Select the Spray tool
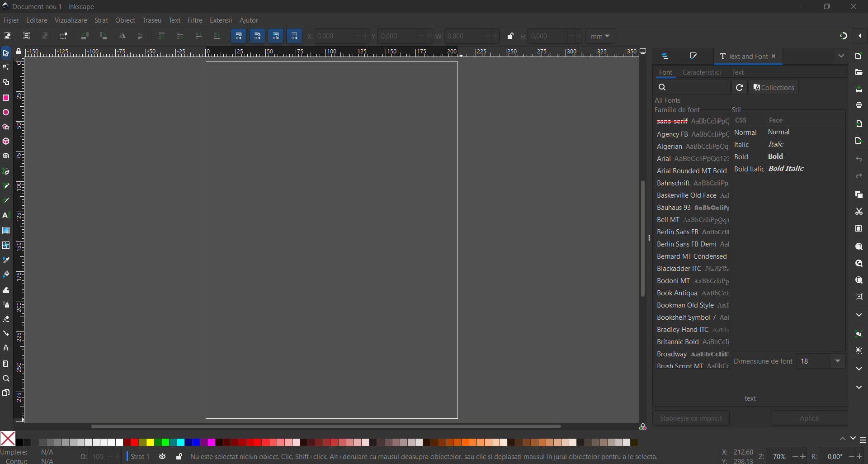Image resolution: width=868 pixels, height=464 pixels. click(6, 305)
